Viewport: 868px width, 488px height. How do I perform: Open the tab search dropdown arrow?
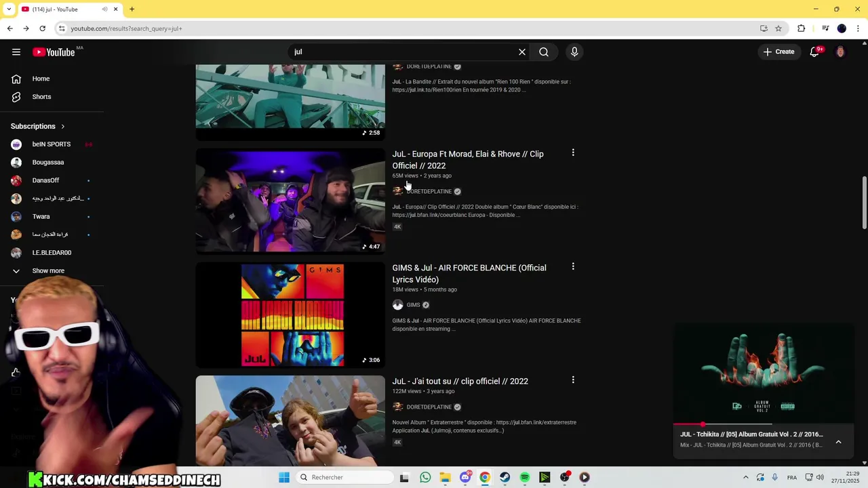pos(9,9)
